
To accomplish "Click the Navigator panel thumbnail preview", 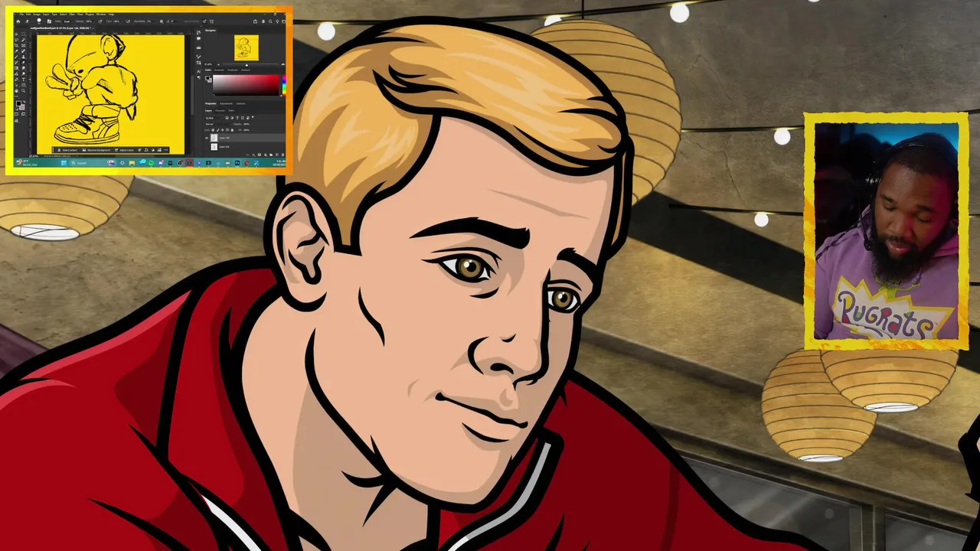I will 247,47.
